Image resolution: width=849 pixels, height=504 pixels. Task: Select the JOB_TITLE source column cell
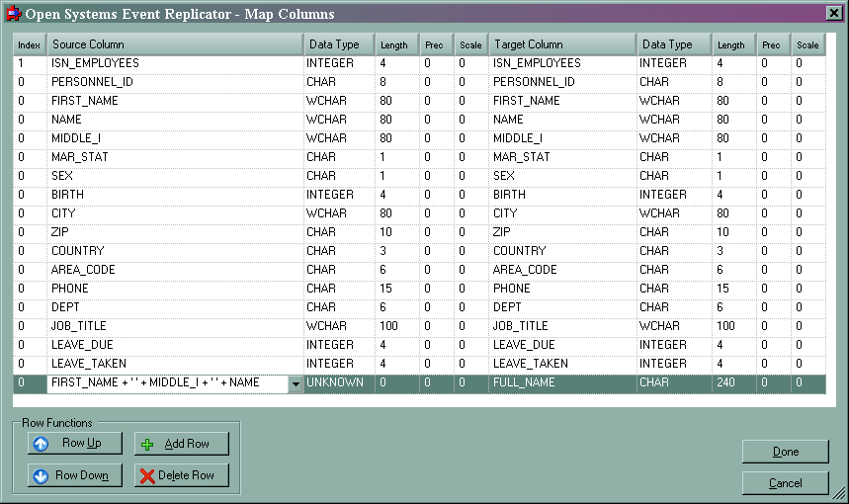click(x=175, y=326)
